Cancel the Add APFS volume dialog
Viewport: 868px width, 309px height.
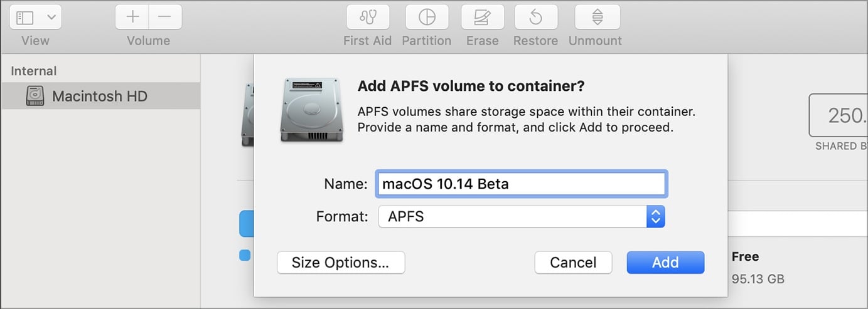click(x=573, y=263)
